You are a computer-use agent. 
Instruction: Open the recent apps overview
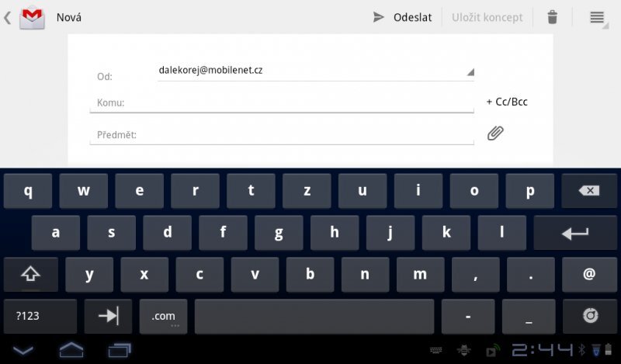(120, 350)
